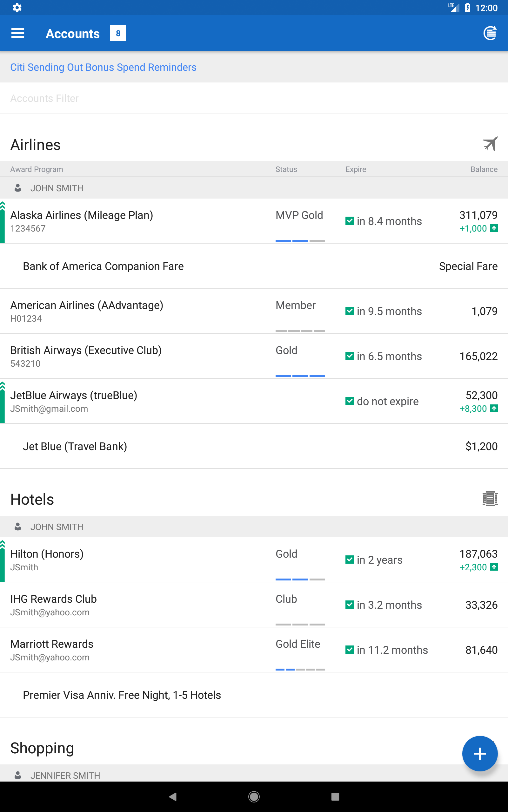Tap the Accounts title

click(x=73, y=34)
